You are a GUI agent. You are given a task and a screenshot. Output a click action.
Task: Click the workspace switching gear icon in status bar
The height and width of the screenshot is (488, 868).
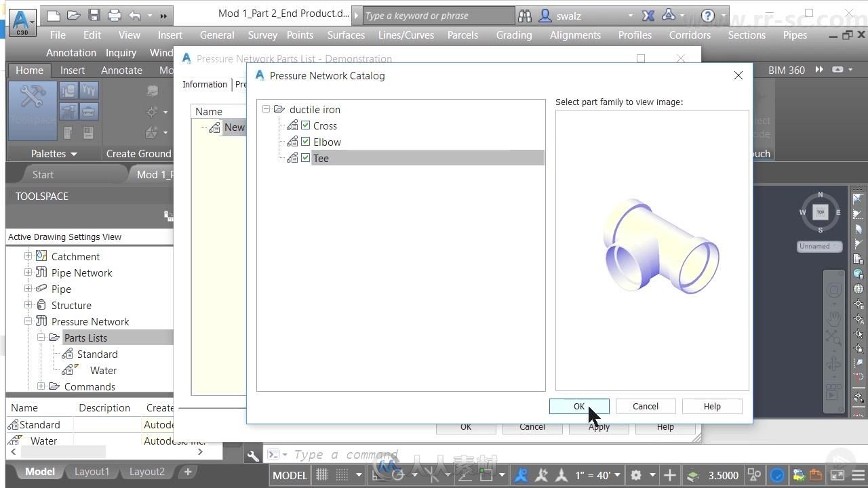(636, 475)
